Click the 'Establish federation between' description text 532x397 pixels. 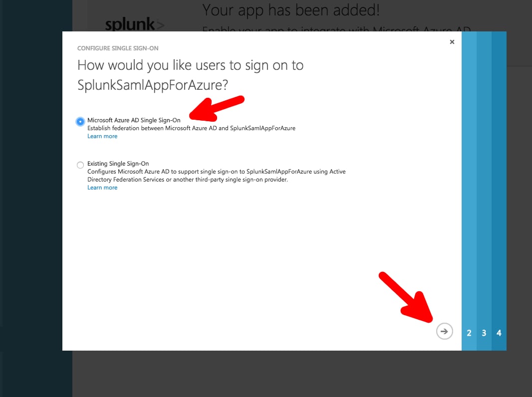point(191,128)
